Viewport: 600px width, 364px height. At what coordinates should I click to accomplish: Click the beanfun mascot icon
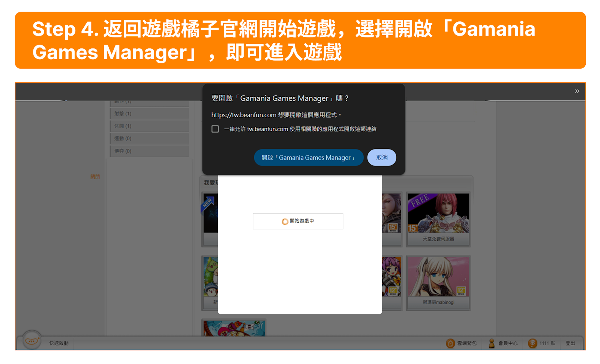point(32,340)
